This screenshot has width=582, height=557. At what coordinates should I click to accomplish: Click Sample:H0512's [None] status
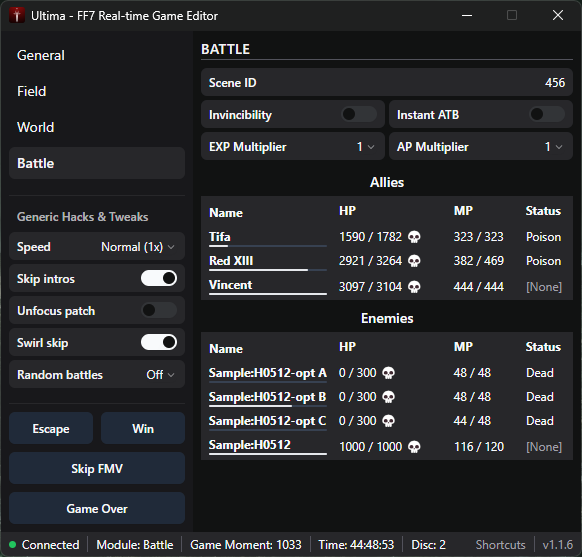[544, 447]
